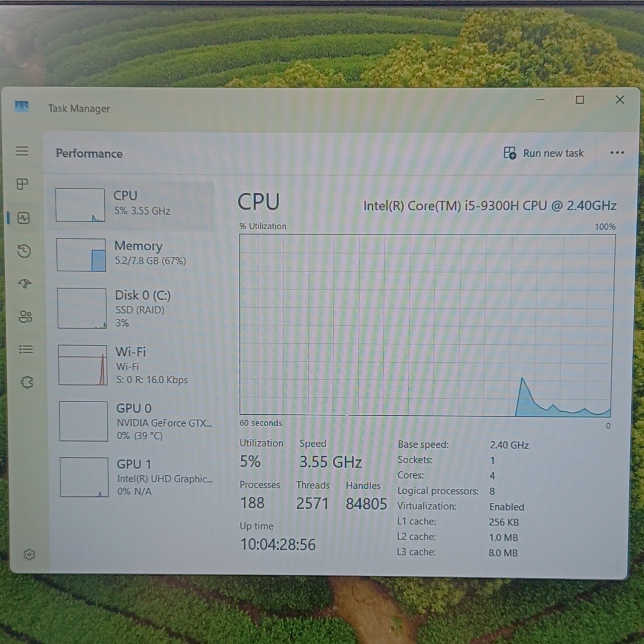
Task: Click the Task Manager title bar icon
Action: [21, 106]
